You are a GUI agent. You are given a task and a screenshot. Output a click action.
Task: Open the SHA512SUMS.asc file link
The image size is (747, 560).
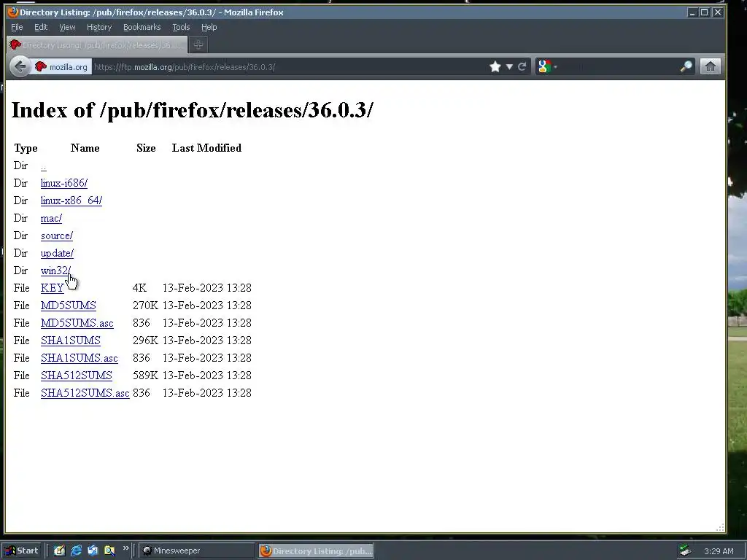[85, 393]
